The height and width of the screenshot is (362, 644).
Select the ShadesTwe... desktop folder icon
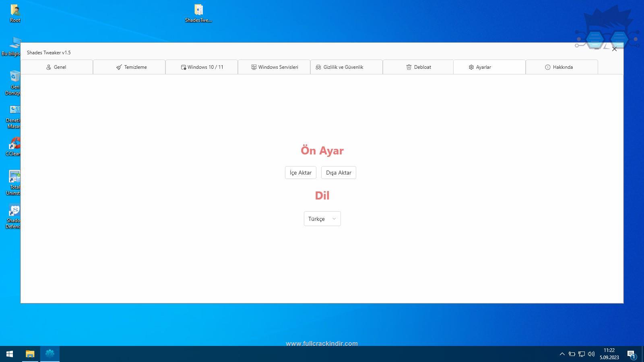tap(198, 13)
